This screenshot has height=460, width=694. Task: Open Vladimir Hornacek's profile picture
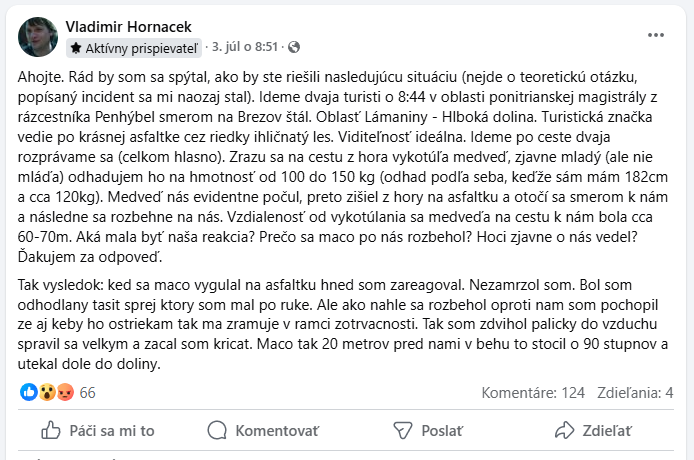point(38,36)
